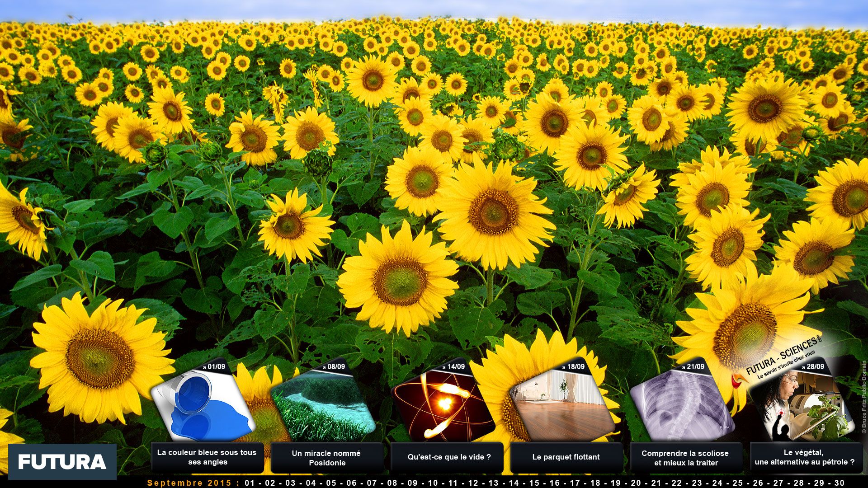Viewport: 868px width, 488px height.
Task: Click 'Un miracle nommé Posidonie' label
Action: point(326,458)
